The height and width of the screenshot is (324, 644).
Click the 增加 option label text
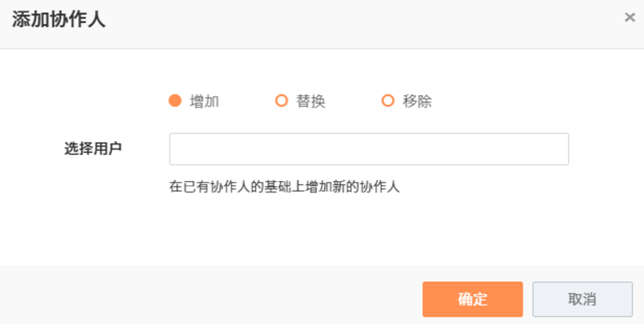[x=205, y=101]
